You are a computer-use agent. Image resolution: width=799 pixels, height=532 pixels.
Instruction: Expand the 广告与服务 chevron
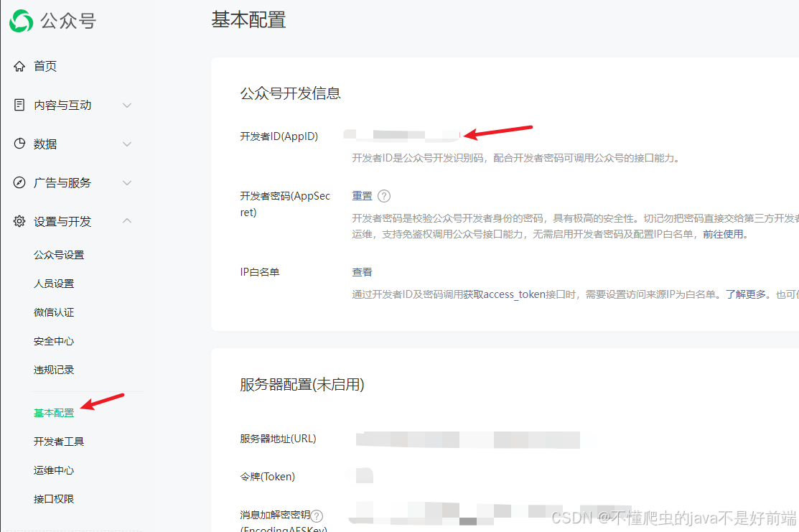(127, 182)
